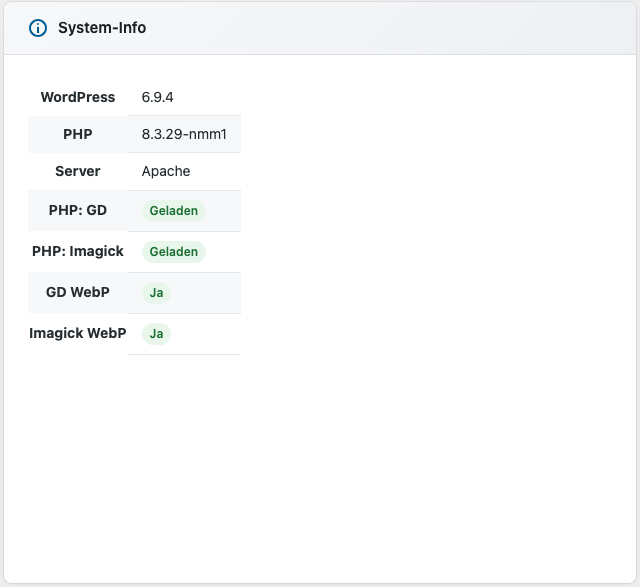Click the Apache server value

(166, 171)
